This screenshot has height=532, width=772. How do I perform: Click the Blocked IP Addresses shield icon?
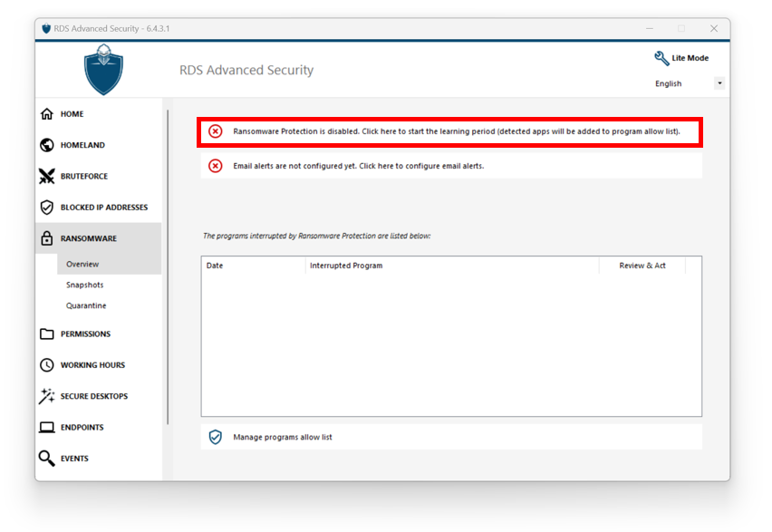tap(47, 208)
